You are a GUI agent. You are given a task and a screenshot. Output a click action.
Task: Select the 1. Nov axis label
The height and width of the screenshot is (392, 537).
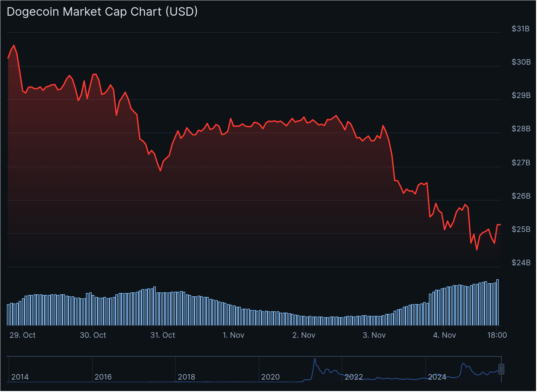tap(233, 335)
